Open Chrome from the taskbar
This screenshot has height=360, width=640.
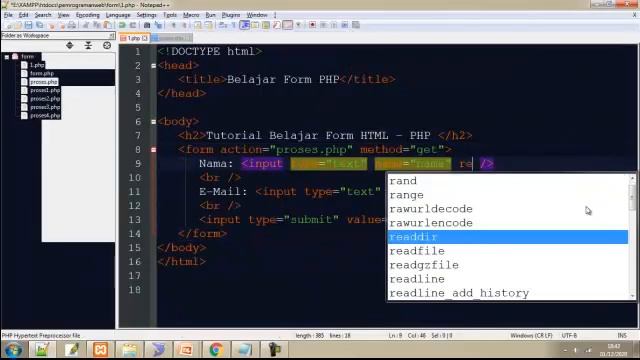[x=216, y=350]
